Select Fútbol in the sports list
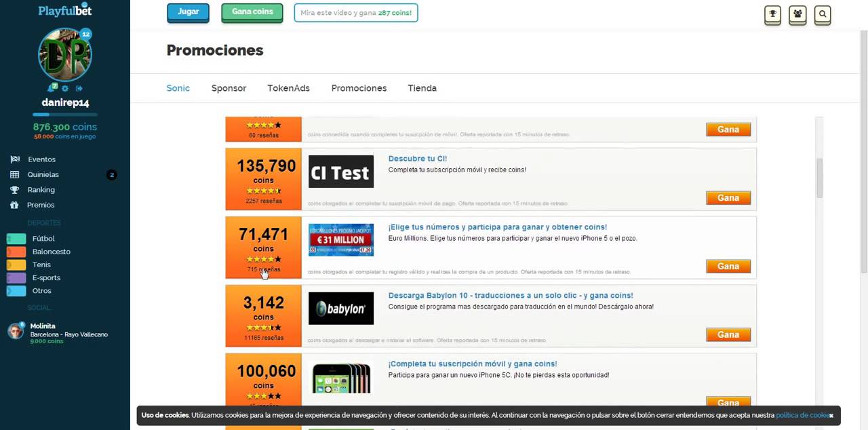The width and height of the screenshot is (868, 430). click(43, 239)
